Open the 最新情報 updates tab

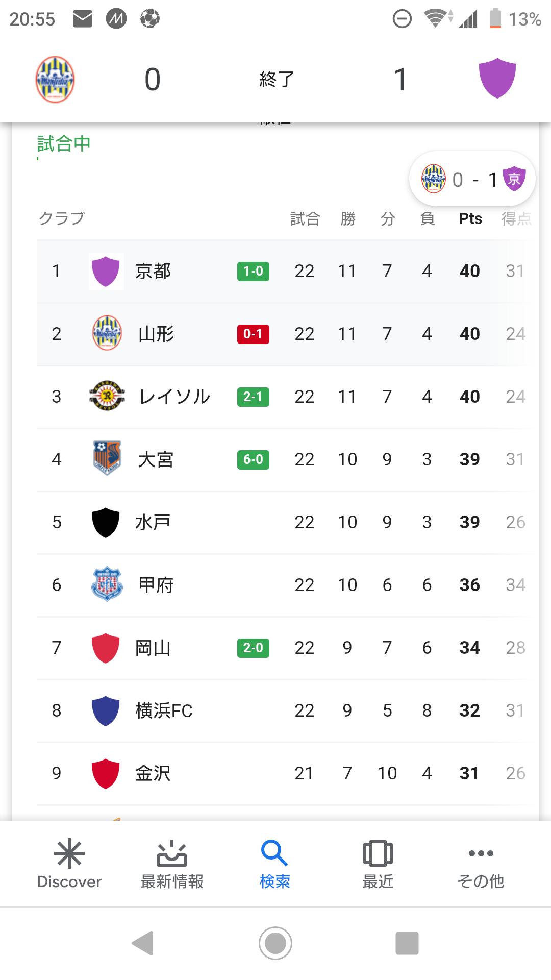[172, 864]
